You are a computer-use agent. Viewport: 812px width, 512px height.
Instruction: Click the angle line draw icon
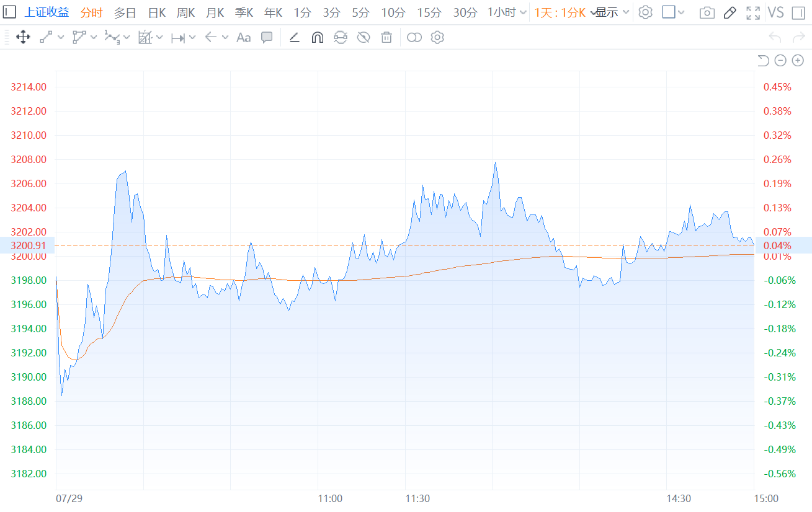pos(295,38)
